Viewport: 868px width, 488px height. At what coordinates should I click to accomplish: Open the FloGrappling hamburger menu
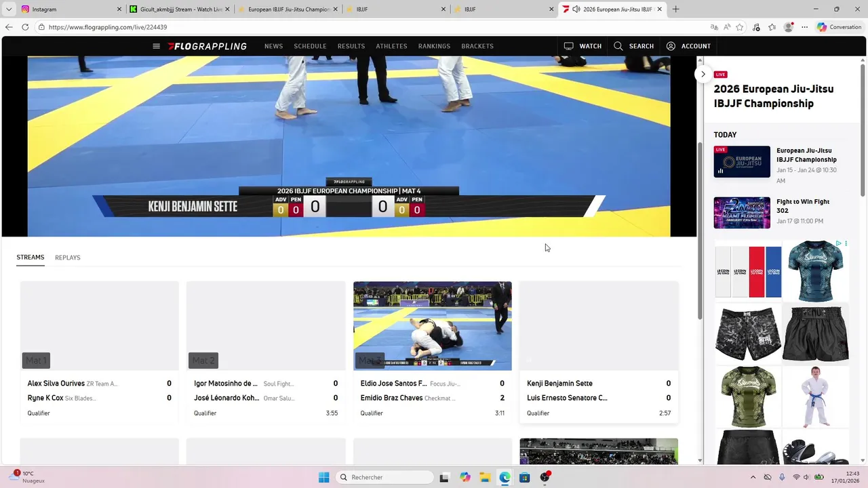tap(156, 46)
